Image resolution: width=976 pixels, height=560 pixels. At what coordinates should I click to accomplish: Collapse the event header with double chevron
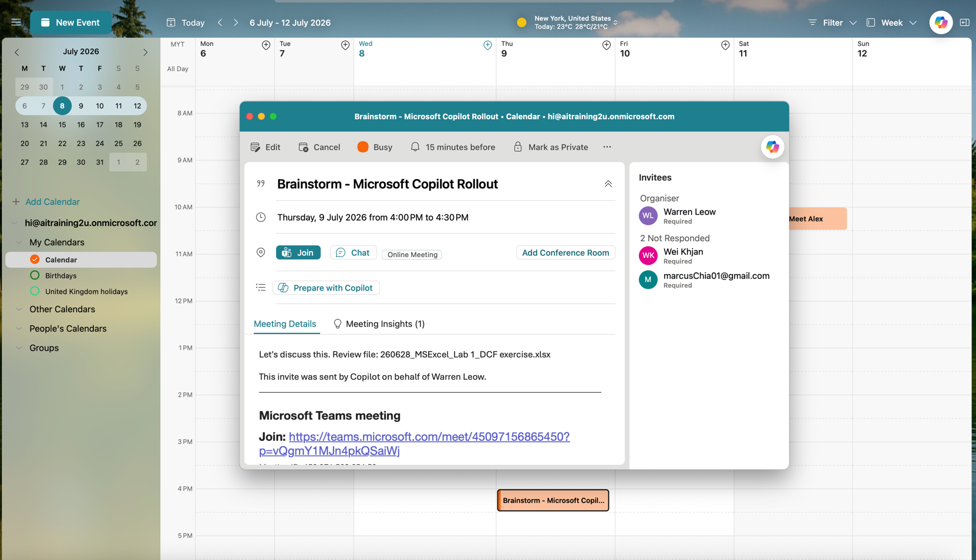click(608, 184)
